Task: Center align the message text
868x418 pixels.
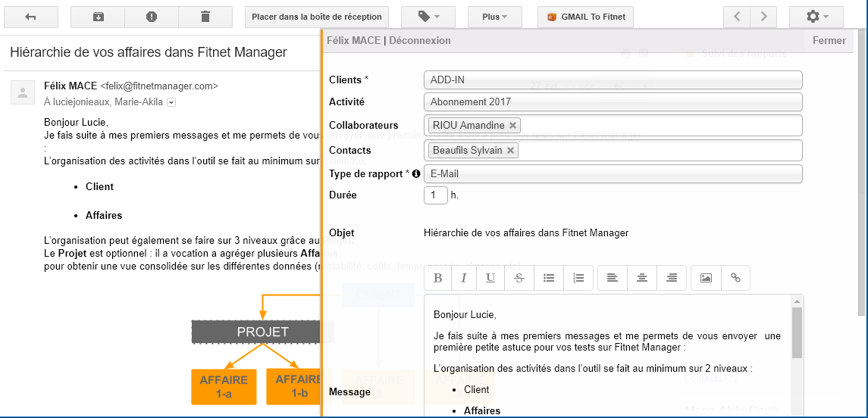Action: pos(642,278)
